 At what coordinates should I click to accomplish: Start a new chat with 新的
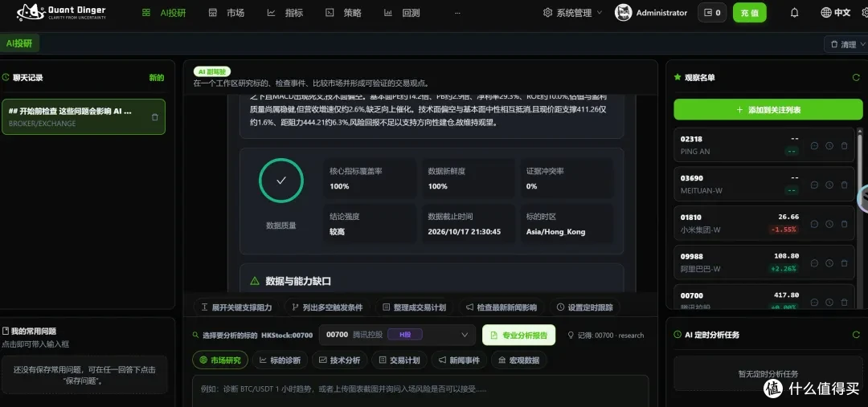tap(157, 77)
